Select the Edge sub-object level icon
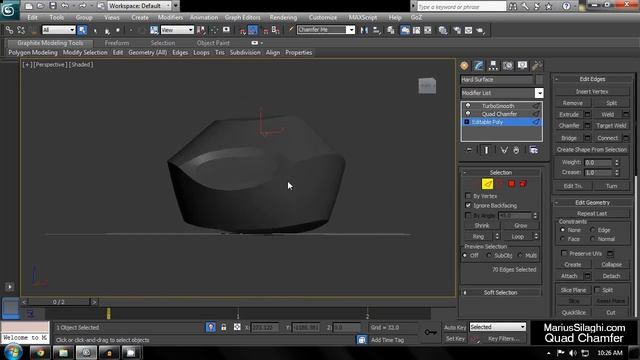 point(487,184)
